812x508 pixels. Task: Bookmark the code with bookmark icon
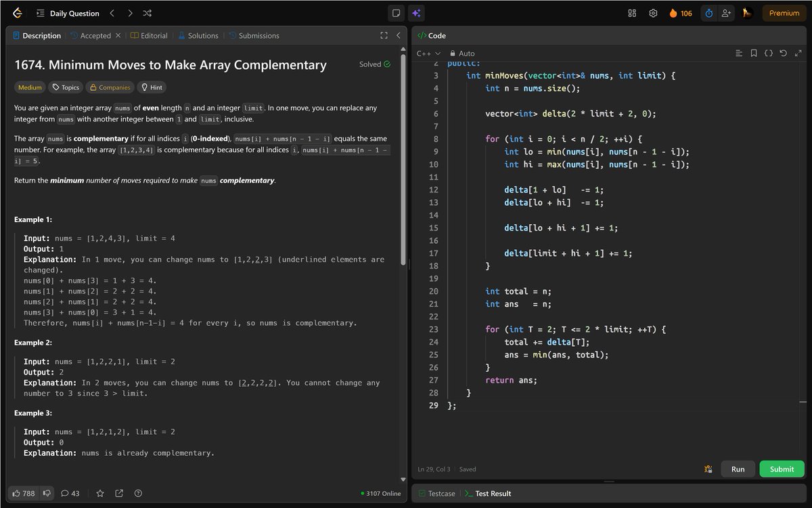point(754,53)
